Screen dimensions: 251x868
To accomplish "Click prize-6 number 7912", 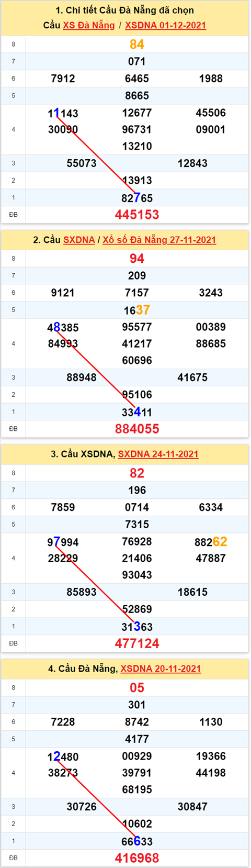I will point(63,79).
